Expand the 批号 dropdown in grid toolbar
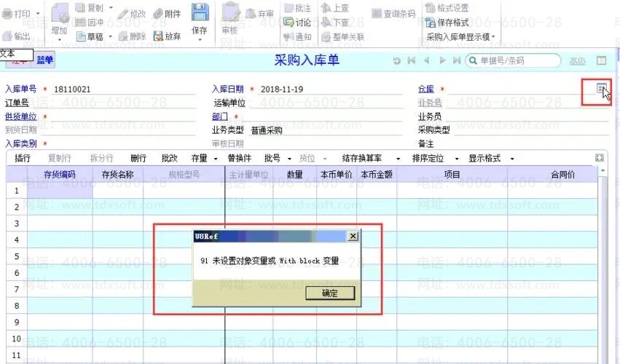The image size is (620, 364). click(x=289, y=159)
